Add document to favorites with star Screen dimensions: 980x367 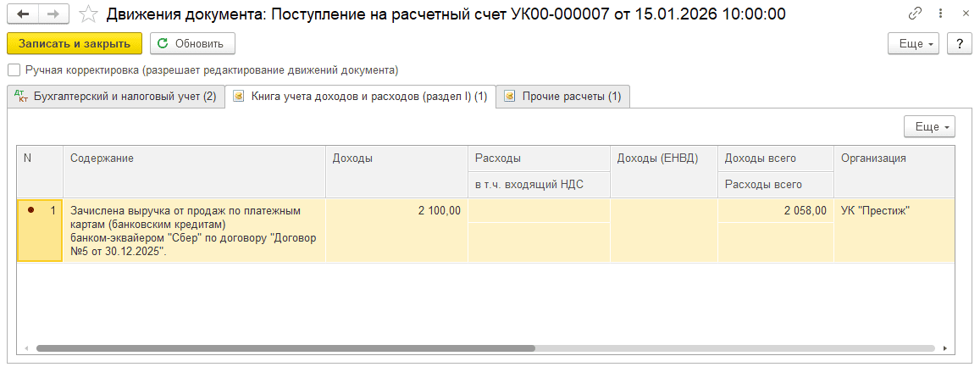click(x=86, y=14)
